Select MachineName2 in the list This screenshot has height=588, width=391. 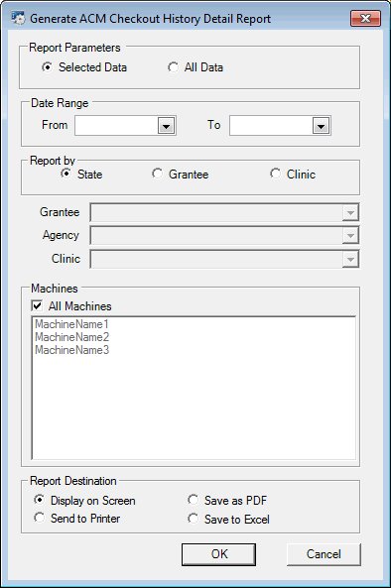(72, 337)
